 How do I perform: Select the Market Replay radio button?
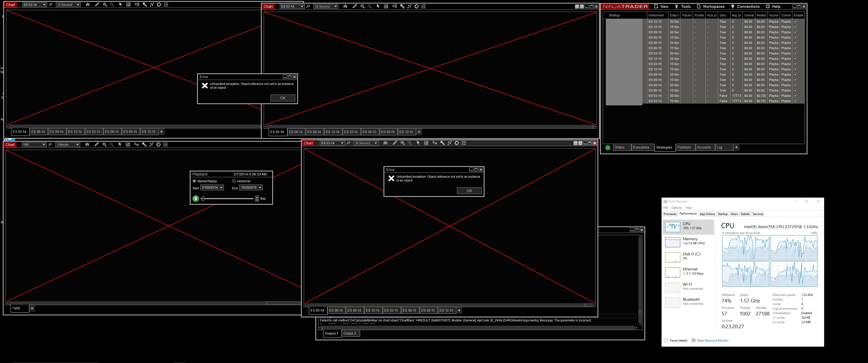tap(194, 181)
